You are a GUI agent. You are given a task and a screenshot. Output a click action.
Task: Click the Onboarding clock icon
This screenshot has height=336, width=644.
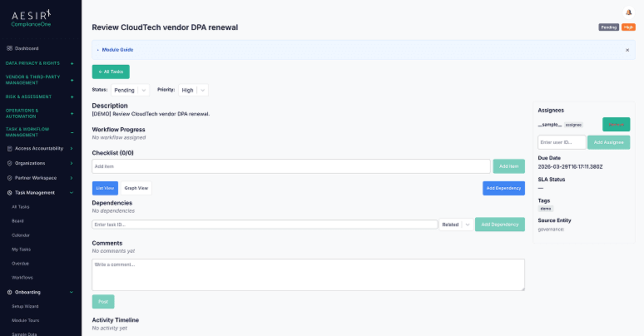point(9,293)
